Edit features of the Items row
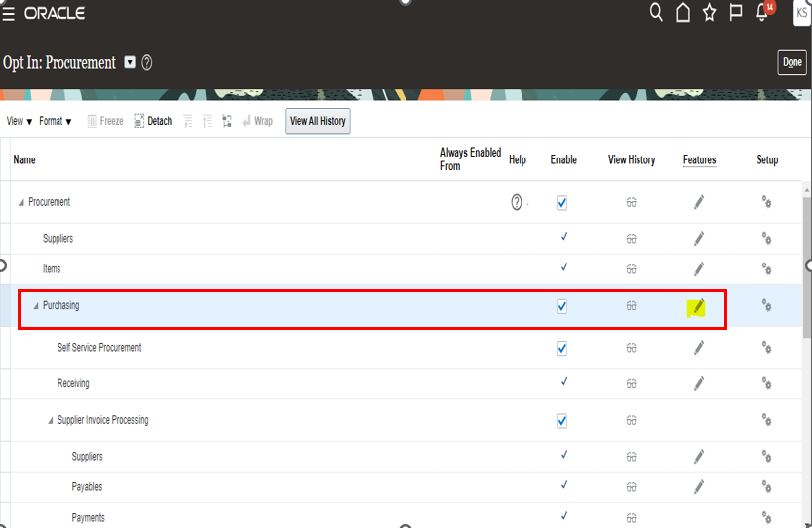812x528 pixels. (699, 268)
